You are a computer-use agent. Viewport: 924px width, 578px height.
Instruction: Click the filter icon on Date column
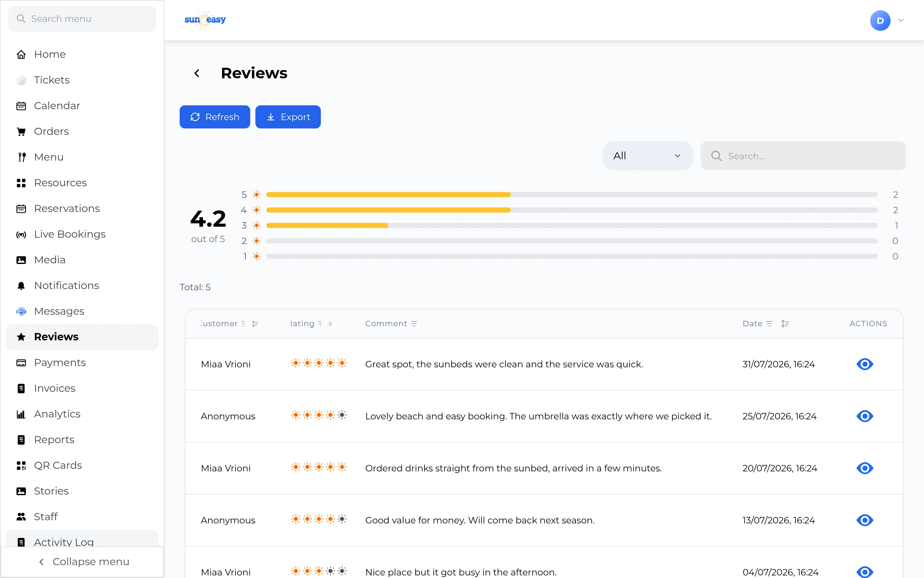pyautogui.click(x=769, y=324)
